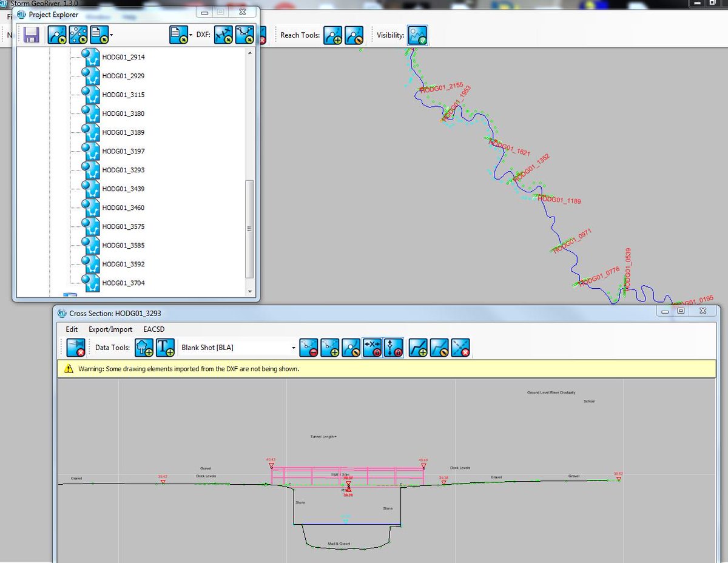Select tree item HODG01_3575

pos(123,226)
